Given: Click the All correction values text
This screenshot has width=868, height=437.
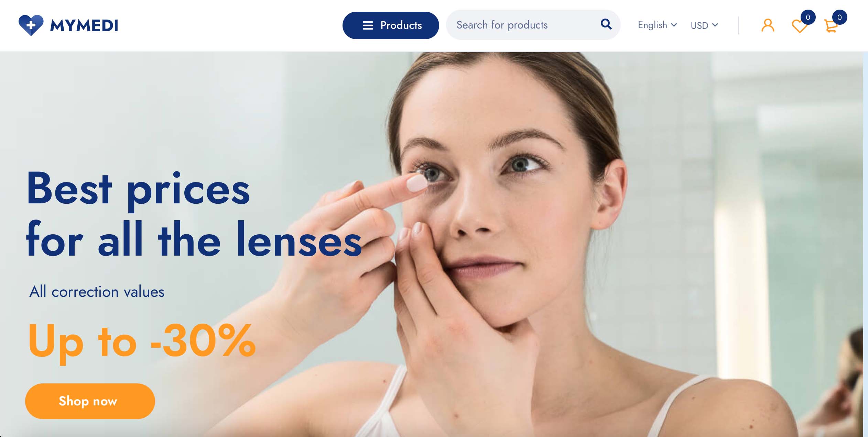Looking at the screenshot, I should [x=97, y=292].
